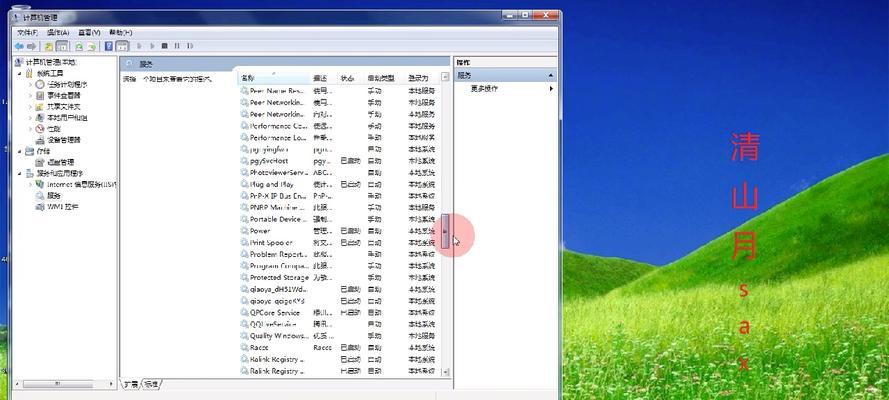Select the Power service row

[x=260, y=230]
